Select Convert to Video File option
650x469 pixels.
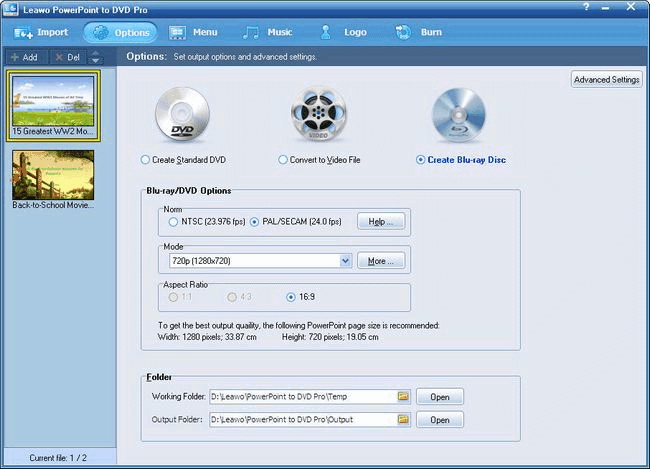(x=283, y=160)
